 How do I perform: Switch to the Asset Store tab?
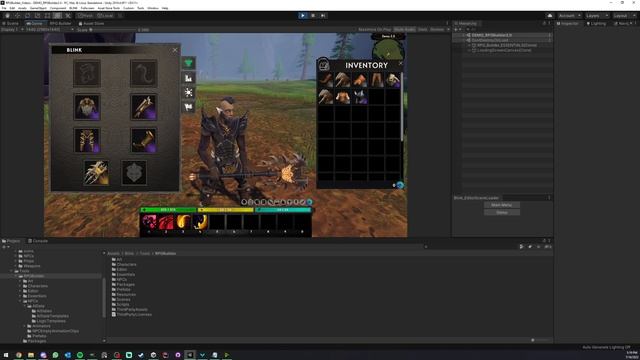91,24
